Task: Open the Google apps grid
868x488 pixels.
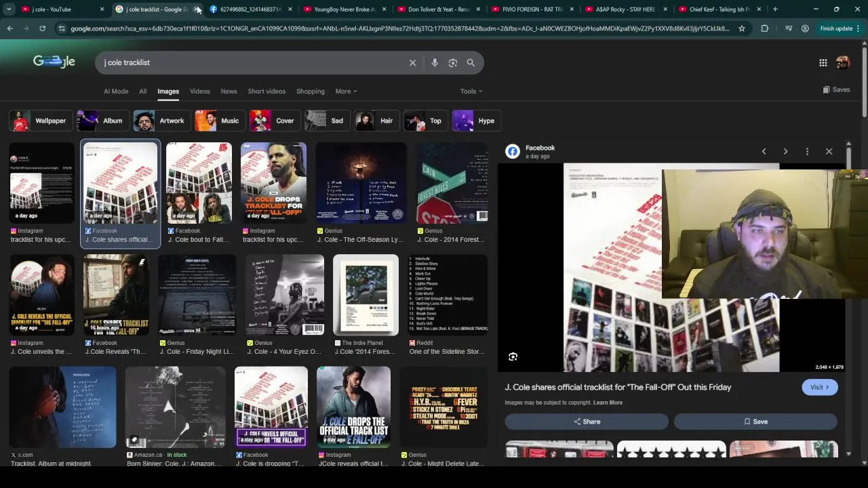Action: (x=823, y=62)
